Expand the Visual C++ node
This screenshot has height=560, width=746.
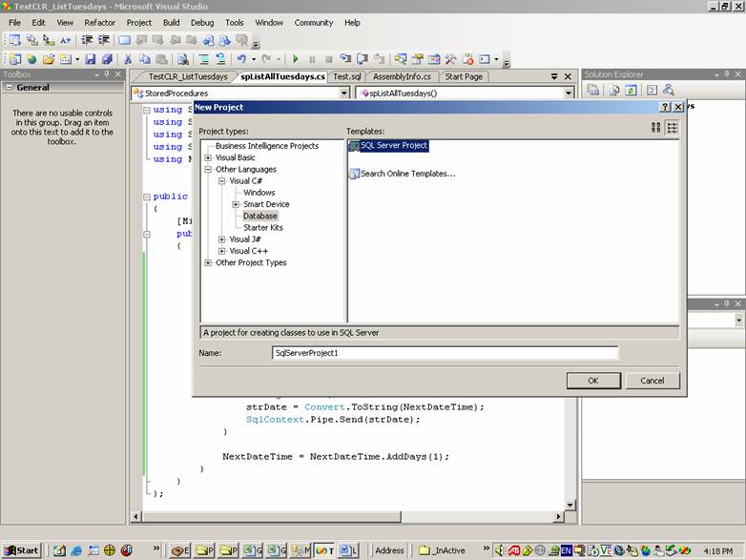222,251
